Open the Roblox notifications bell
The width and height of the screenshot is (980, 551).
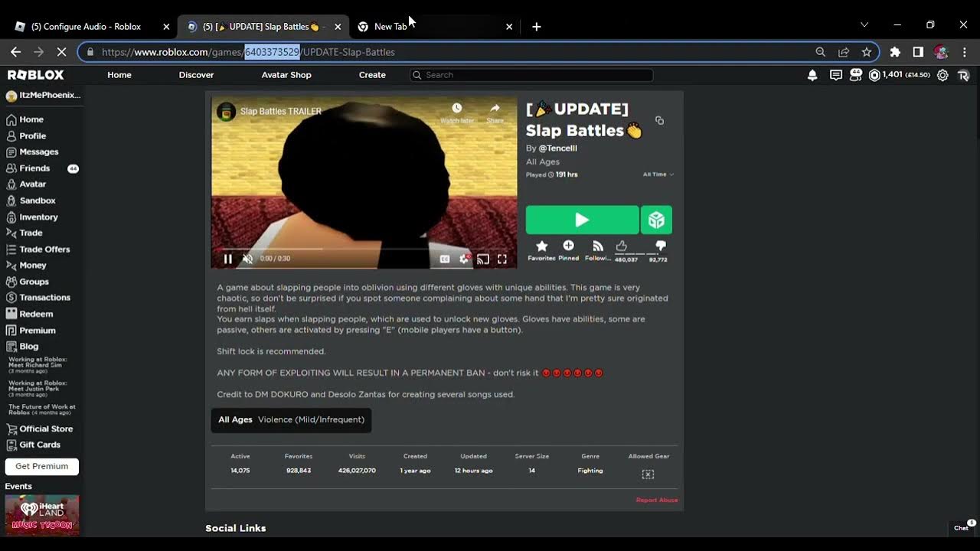(812, 75)
